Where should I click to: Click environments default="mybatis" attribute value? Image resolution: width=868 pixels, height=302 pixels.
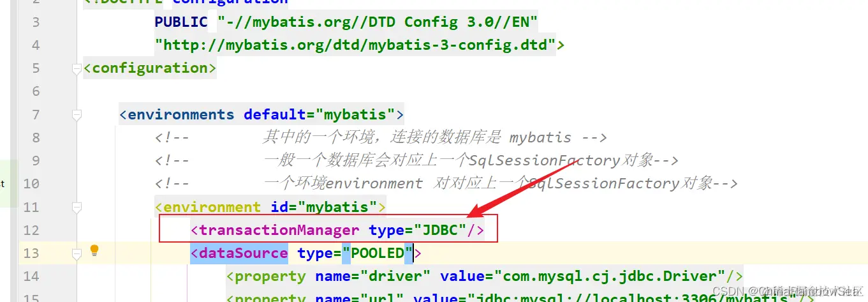(x=355, y=115)
